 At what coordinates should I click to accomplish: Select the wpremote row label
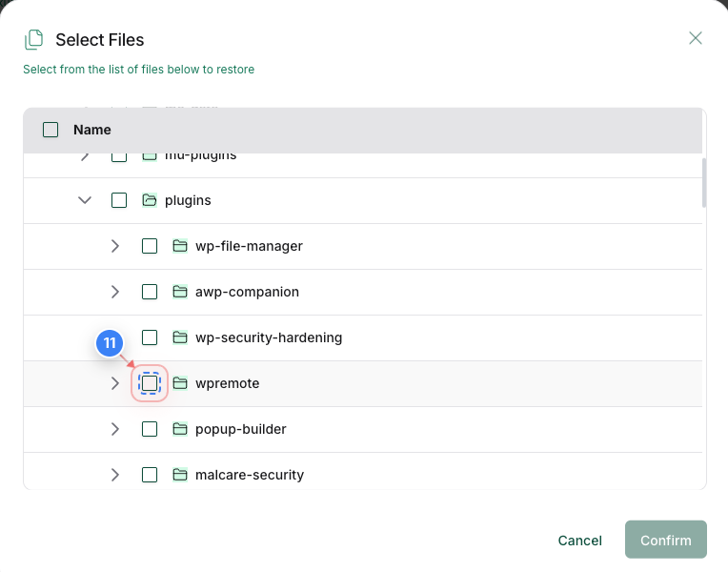pos(227,383)
